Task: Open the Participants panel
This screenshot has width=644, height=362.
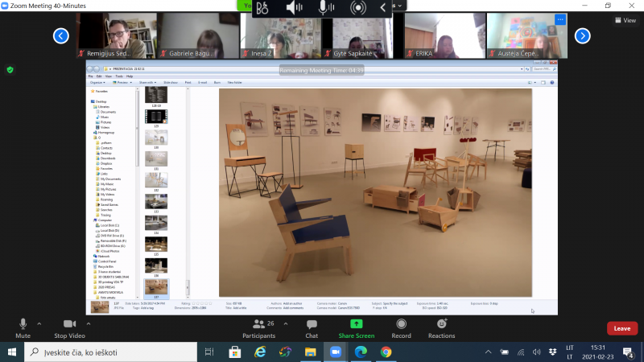Action: pos(258,329)
